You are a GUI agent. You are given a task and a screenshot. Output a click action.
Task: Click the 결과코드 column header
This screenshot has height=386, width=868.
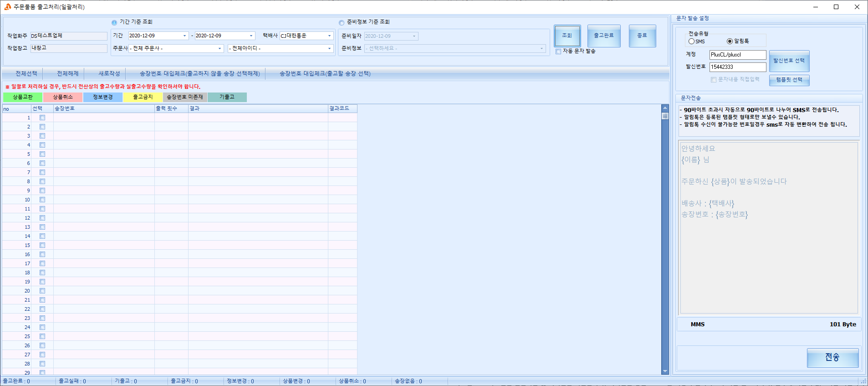pos(342,108)
